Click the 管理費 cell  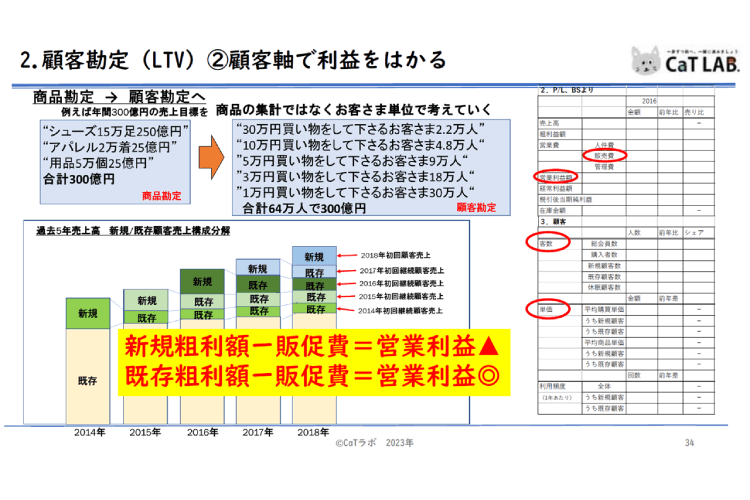click(604, 167)
